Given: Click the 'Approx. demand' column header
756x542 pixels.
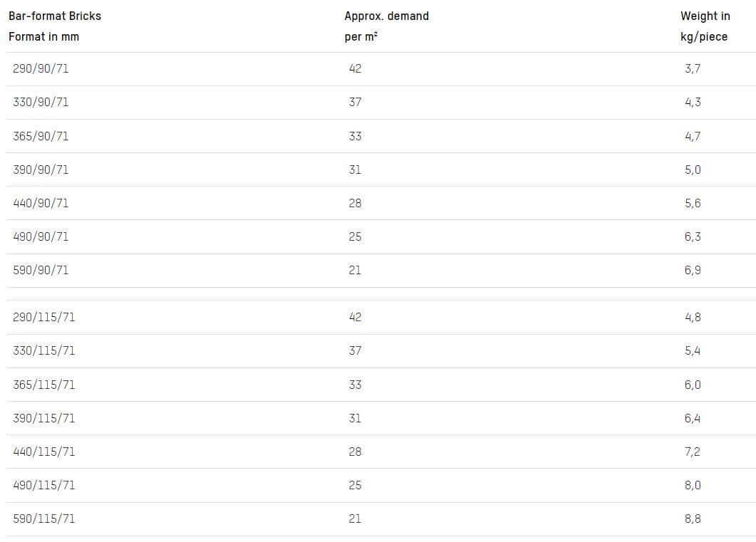Looking at the screenshot, I should pyautogui.click(x=386, y=16).
